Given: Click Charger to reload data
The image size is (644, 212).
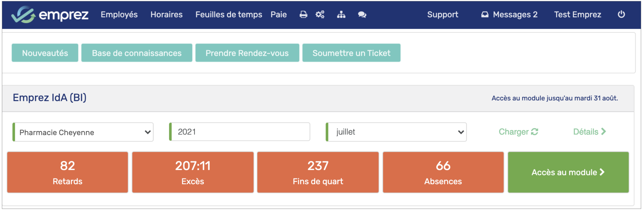Looking at the screenshot, I should [x=518, y=132].
